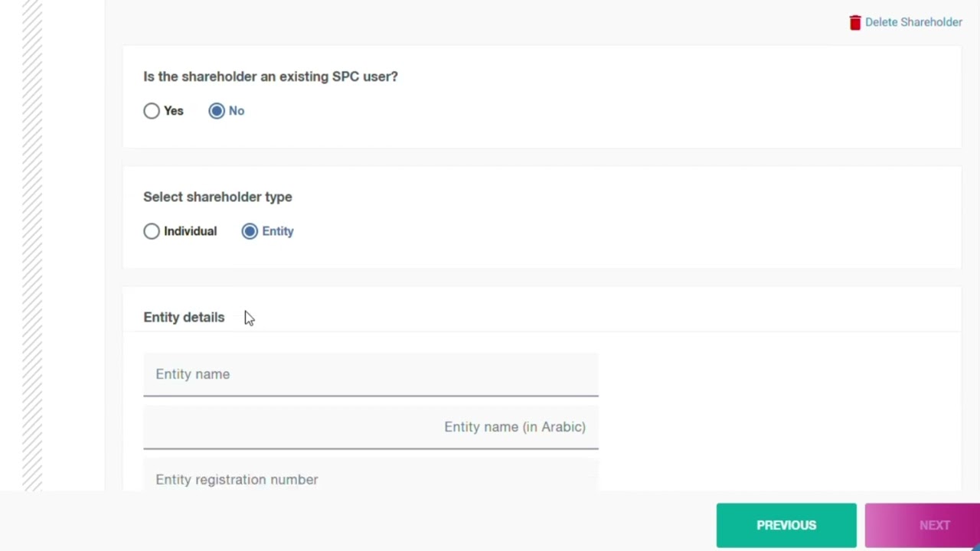Click the Select shareholder type heading
Viewport: 980px width, 551px height.
point(217,197)
